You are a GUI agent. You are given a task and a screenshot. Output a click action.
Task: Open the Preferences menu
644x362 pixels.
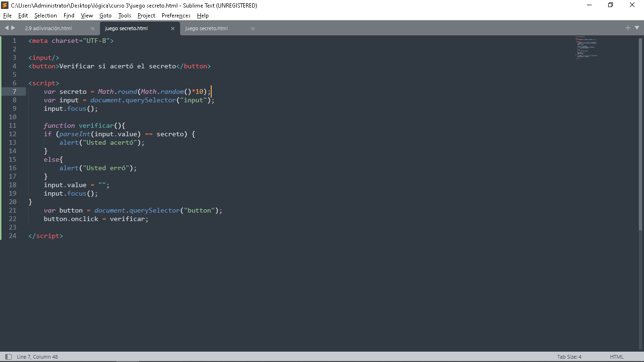[176, 16]
